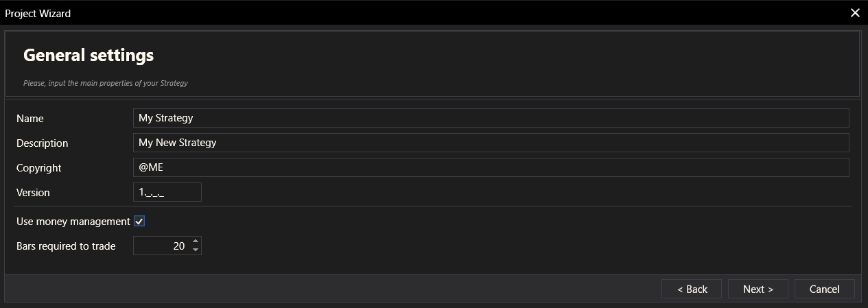The width and height of the screenshot is (868, 308).
Task: Click the Bars required to trade label
Action: tap(66, 246)
